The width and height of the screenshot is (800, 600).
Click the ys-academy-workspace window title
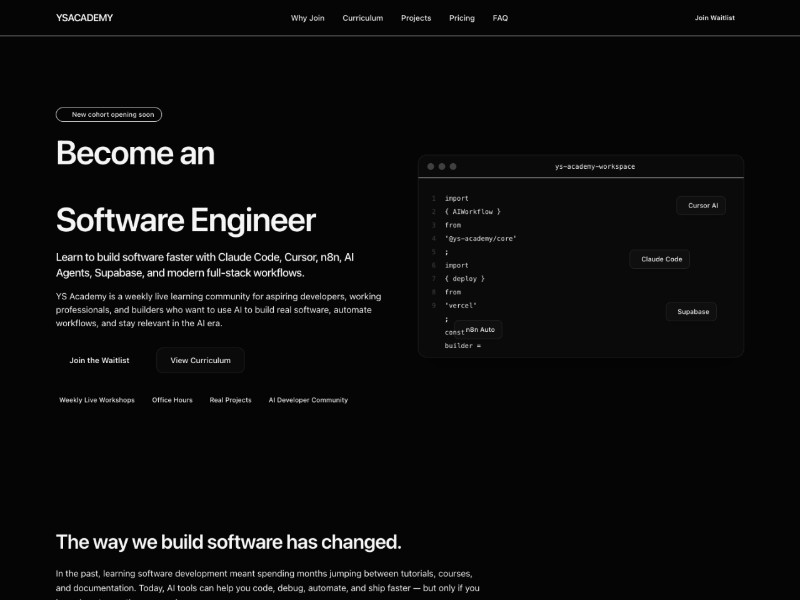(x=595, y=166)
